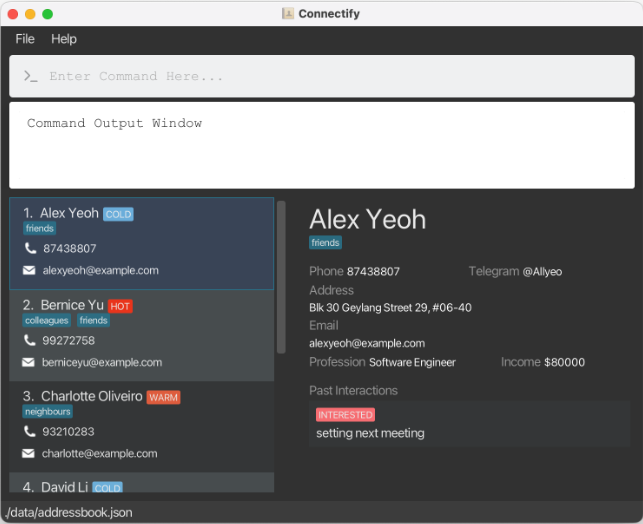Click the WARM tag next to Charlotte Oliveiro
Viewport: 643px width, 524px height.
[x=163, y=397]
